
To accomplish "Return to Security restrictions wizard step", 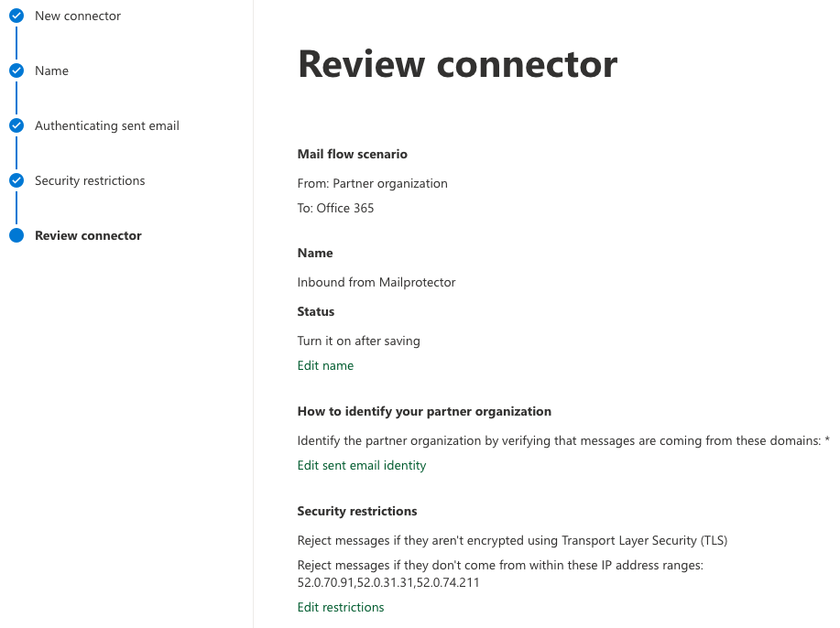I will tap(90, 180).
